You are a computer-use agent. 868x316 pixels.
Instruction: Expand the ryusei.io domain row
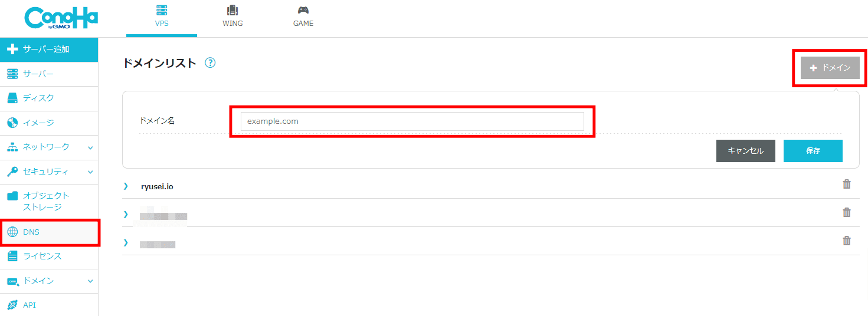click(126, 186)
